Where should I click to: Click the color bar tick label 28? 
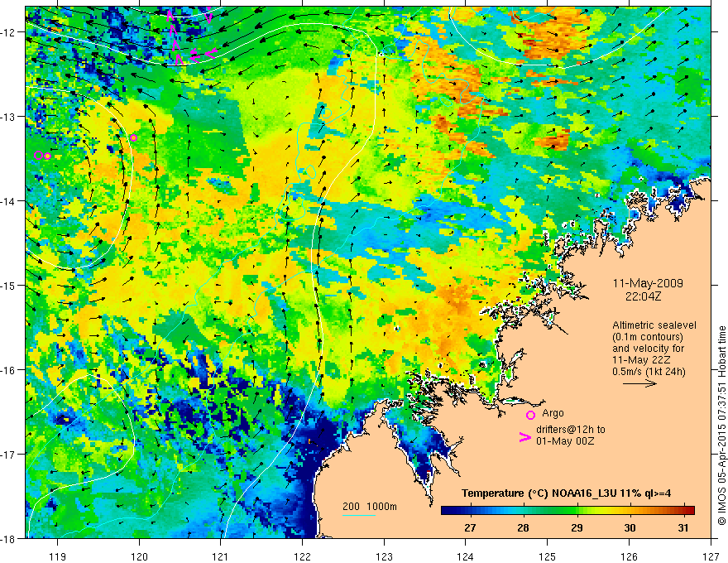tap(523, 527)
